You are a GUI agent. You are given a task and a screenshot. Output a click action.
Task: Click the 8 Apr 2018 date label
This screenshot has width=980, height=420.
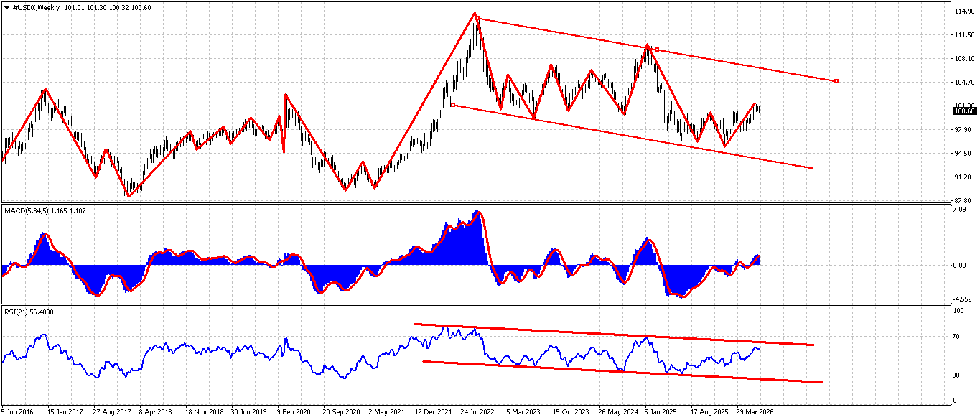pyautogui.click(x=156, y=413)
